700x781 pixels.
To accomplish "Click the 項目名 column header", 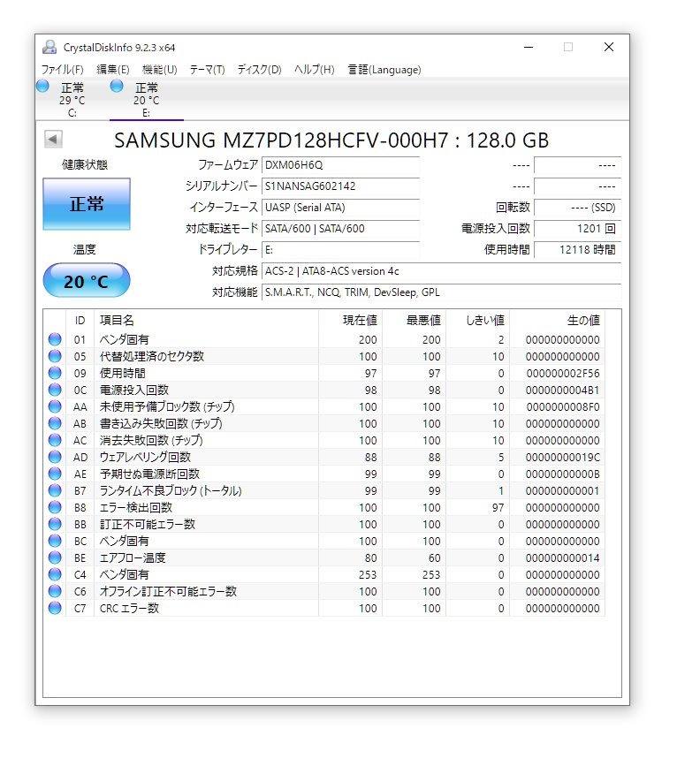I will pos(206,321).
